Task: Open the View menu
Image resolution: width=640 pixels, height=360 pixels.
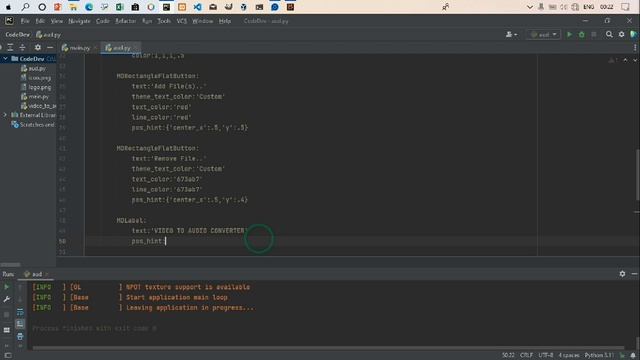Action: pos(57,21)
